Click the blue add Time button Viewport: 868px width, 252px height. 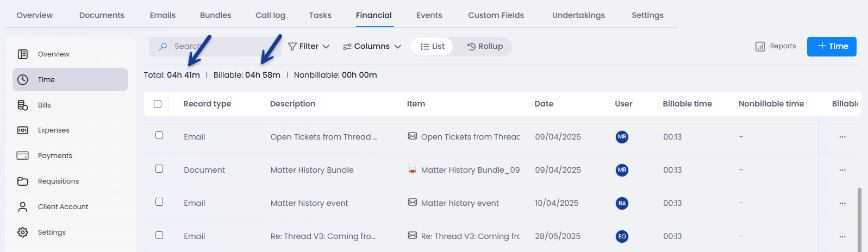tap(832, 47)
